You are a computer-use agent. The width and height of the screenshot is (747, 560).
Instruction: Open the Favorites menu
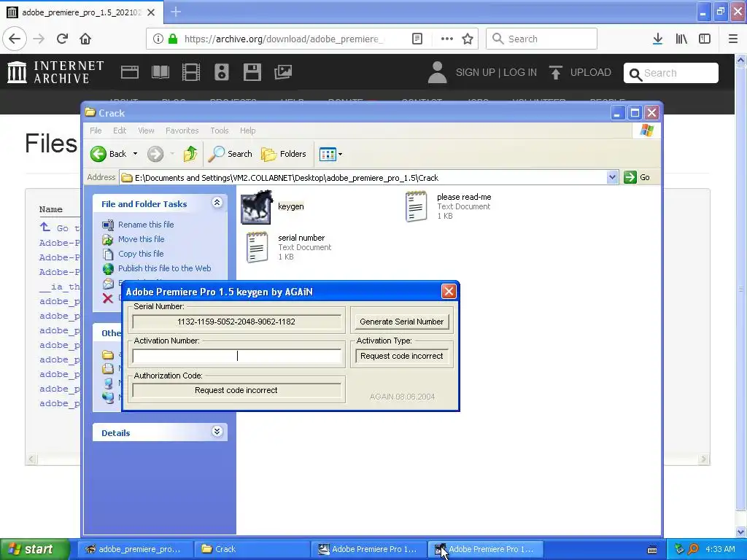tap(182, 131)
